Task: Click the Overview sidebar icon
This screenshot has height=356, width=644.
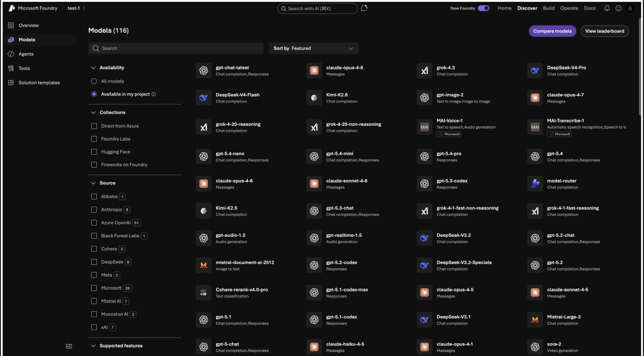Action: (x=11, y=25)
